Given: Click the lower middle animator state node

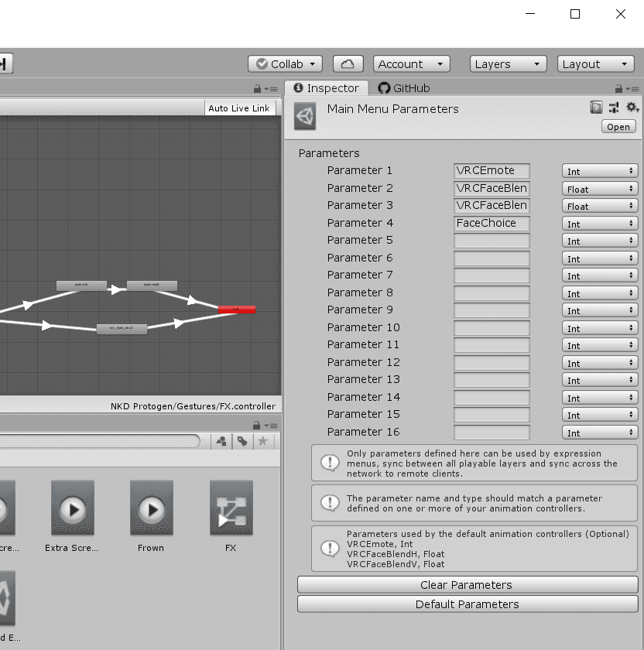Looking at the screenshot, I should click(x=122, y=329).
